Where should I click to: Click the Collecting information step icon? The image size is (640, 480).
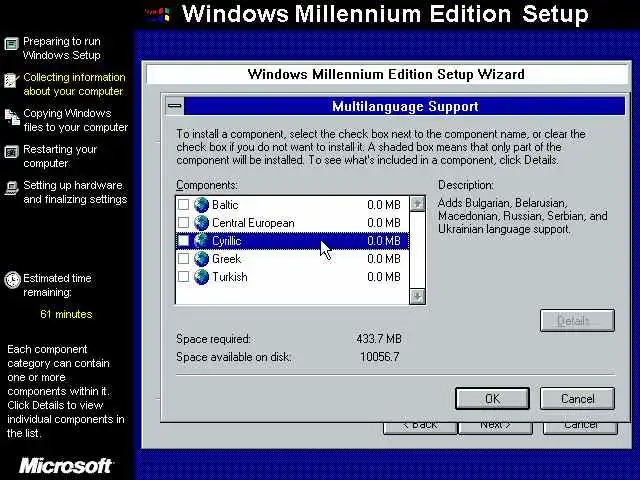pyautogui.click(x=11, y=80)
